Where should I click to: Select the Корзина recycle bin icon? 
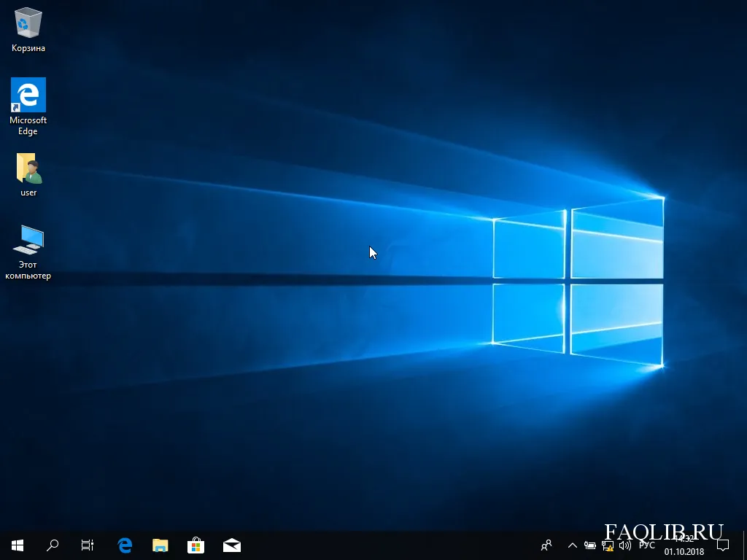(x=28, y=29)
